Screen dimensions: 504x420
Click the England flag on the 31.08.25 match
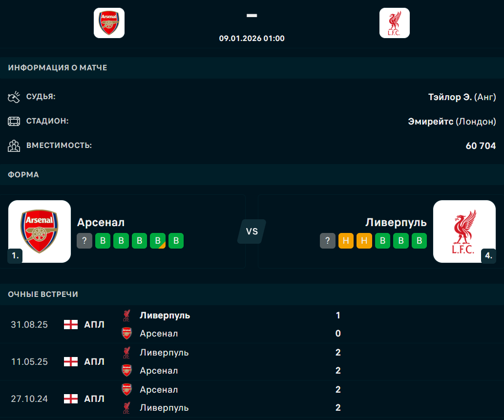click(71, 324)
